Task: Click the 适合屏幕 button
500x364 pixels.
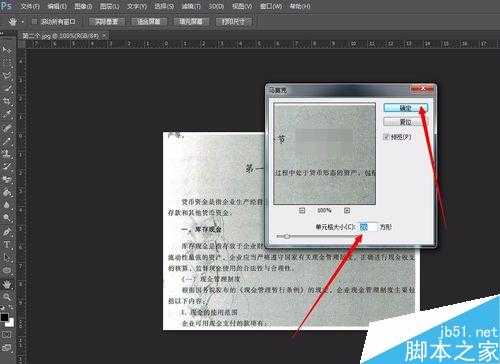Action: point(149,22)
